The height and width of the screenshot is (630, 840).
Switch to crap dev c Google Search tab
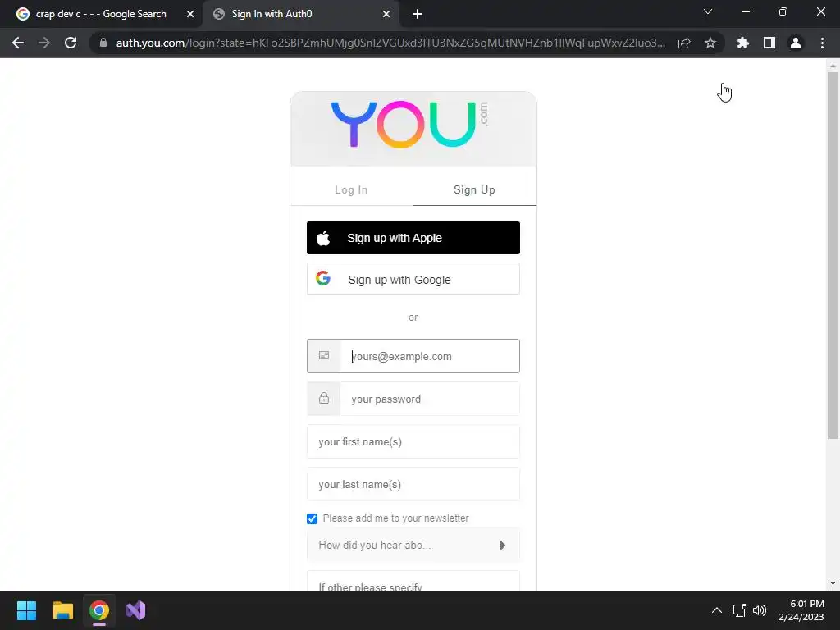click(101, 14)
